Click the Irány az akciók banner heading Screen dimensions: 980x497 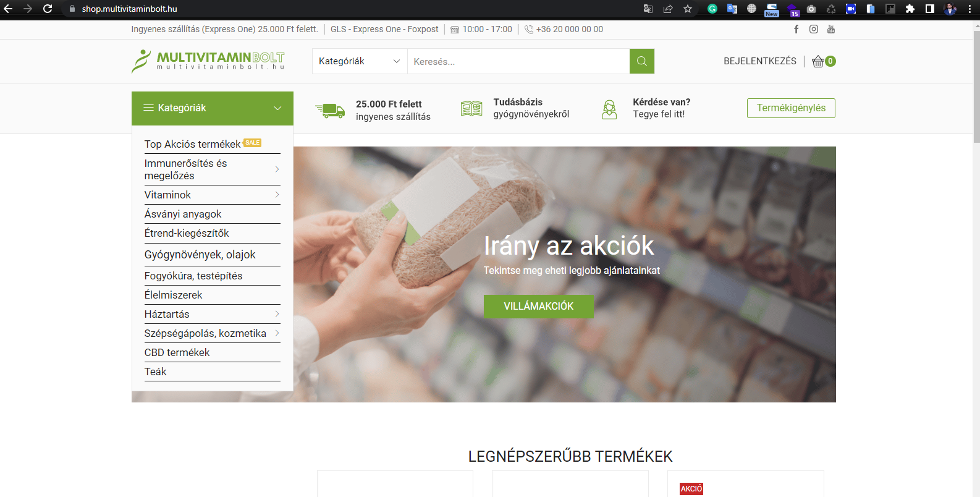click(568, 245)
